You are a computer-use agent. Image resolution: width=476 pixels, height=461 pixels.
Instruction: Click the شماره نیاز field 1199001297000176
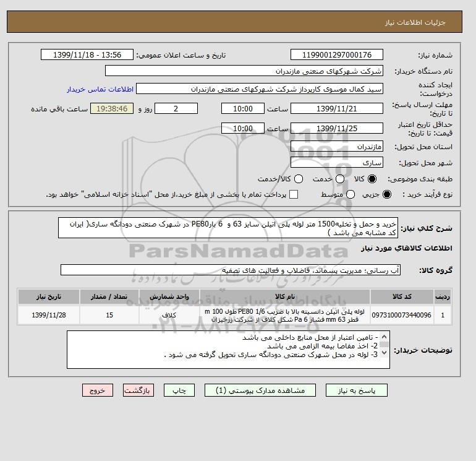337,54
